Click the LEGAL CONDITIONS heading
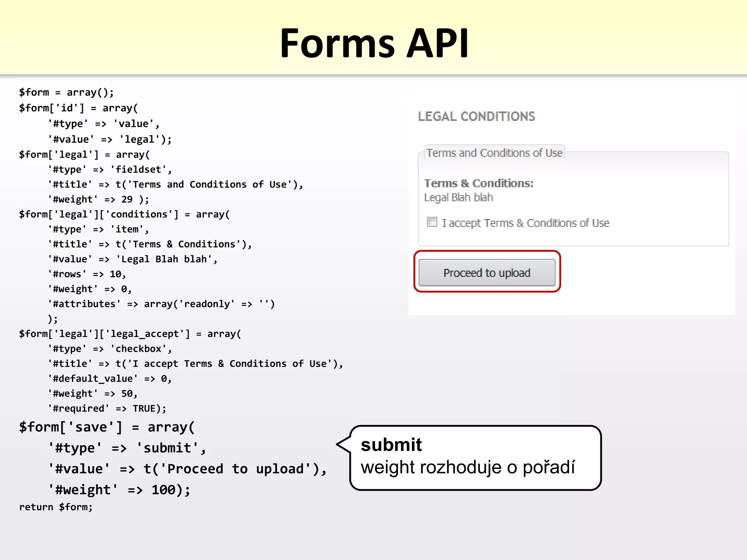The image size is (747, 560). 476,117
